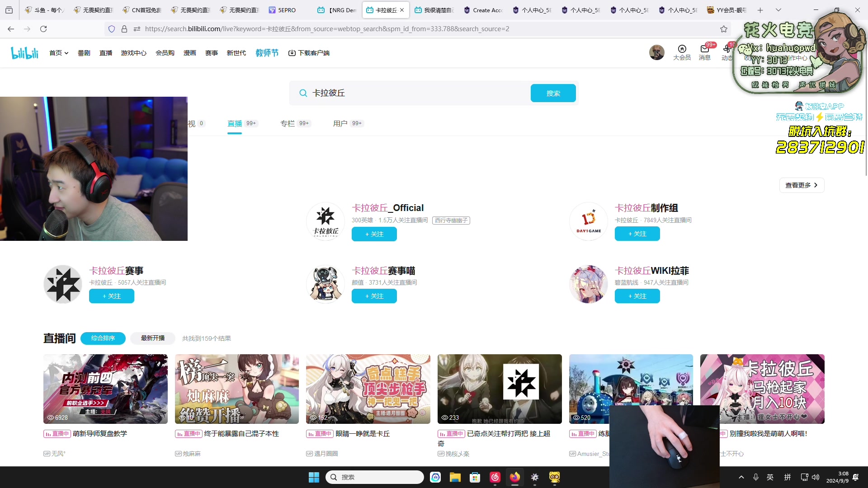Sort live rooms by 最新开播
The image size is (868, 488).
tap(153, 338)
